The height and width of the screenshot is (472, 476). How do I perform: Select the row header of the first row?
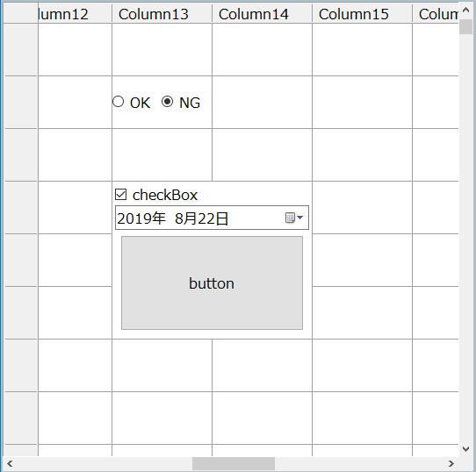click(21, 49)
